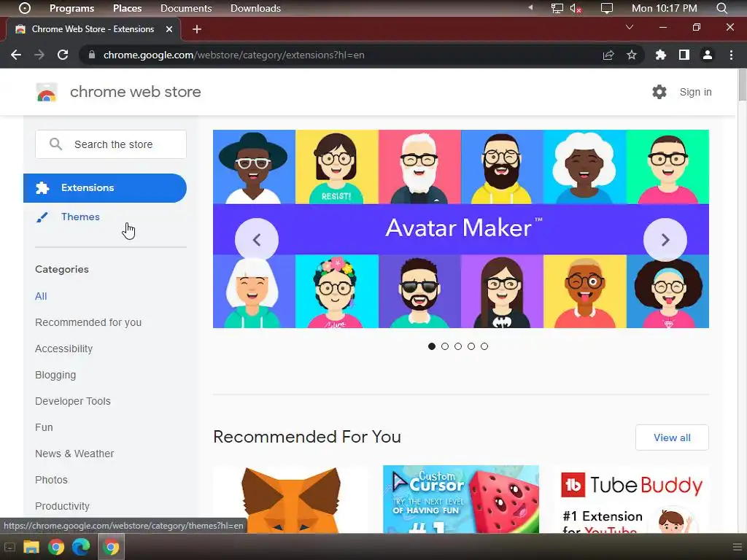
Task: Click the show desktop icon in taskbar
Action: coord(9,547)
